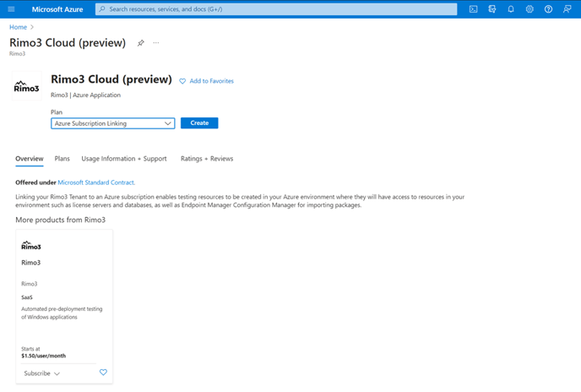
Task: Open the more options ellipsis next to title
Action: coord(156,42)
